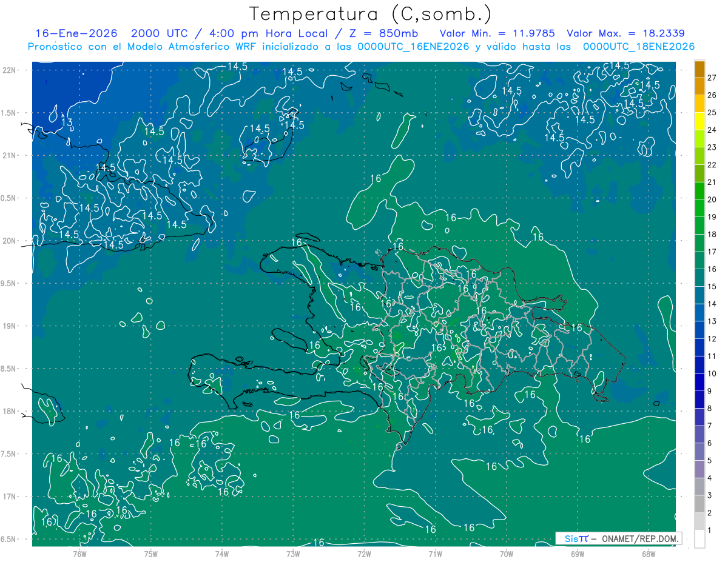Click the "75W" longitude axis label

click(150, 554)
